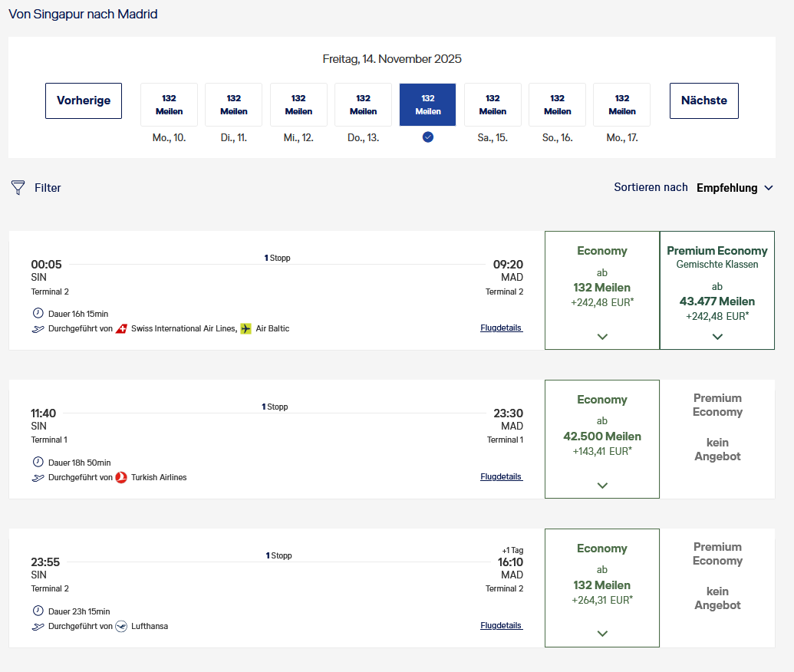Open Flugdetails for the Lufthansa flight
Image resolution: width=794 pixels, height=672 pixels.
coord(501,626)
